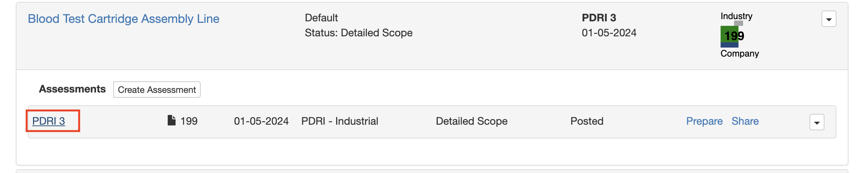Open the Blood Test Cartridge Assembly Line project
Screen dimensions: 868x173
point(123,19)
